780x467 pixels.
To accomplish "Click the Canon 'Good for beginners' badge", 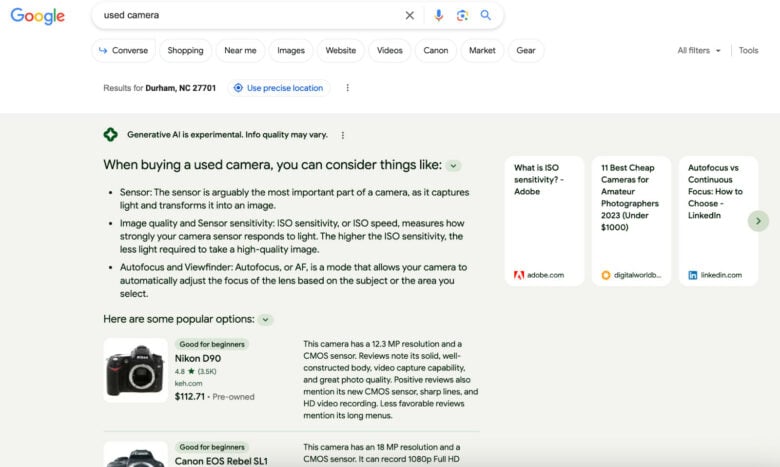I will tap(212, 447).
